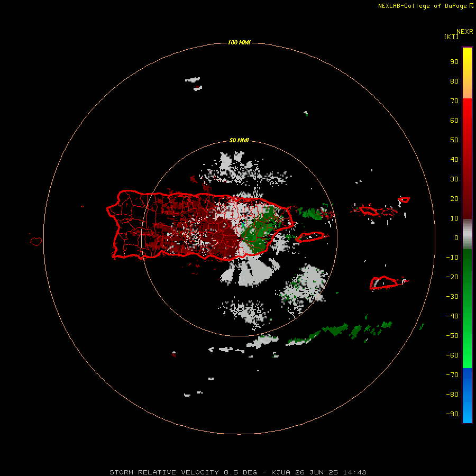Click the 100 NMI range ring label
Screen dimensions: 476x476
pyautogui.click(x=239, y=42)
